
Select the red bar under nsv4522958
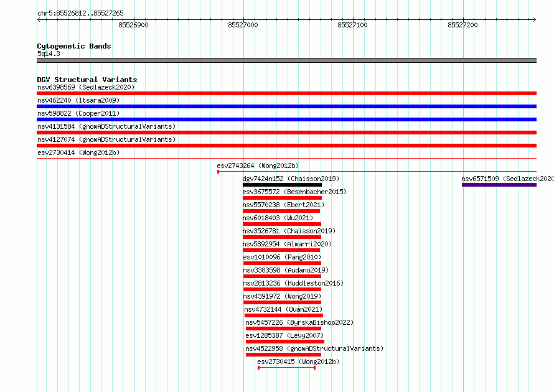(283, 355)
